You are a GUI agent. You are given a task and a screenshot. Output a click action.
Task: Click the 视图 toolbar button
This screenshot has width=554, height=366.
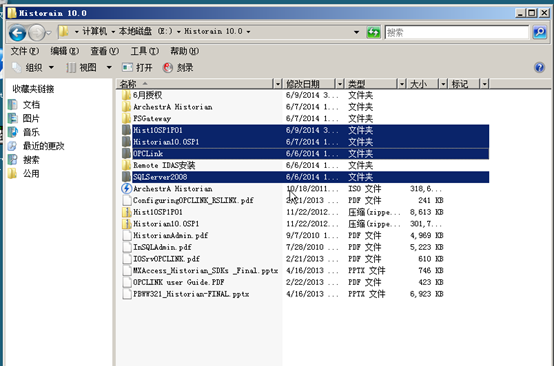coord(82,67)
